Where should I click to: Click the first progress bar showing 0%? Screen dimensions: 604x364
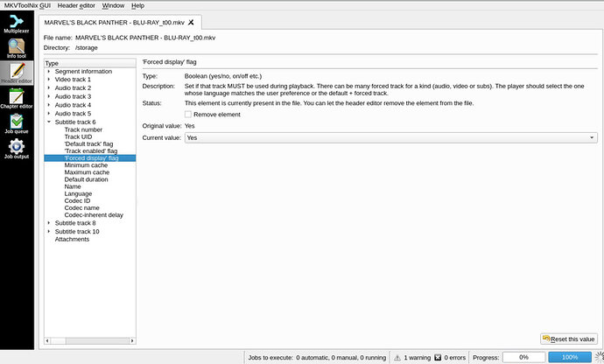coord(523,358)
